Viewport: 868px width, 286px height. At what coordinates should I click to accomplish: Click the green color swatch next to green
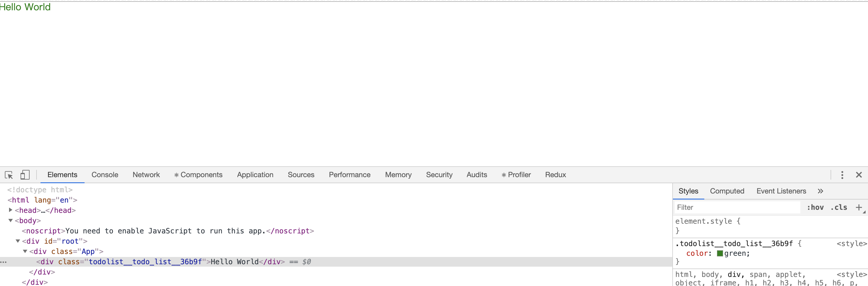tap(720, 253)
